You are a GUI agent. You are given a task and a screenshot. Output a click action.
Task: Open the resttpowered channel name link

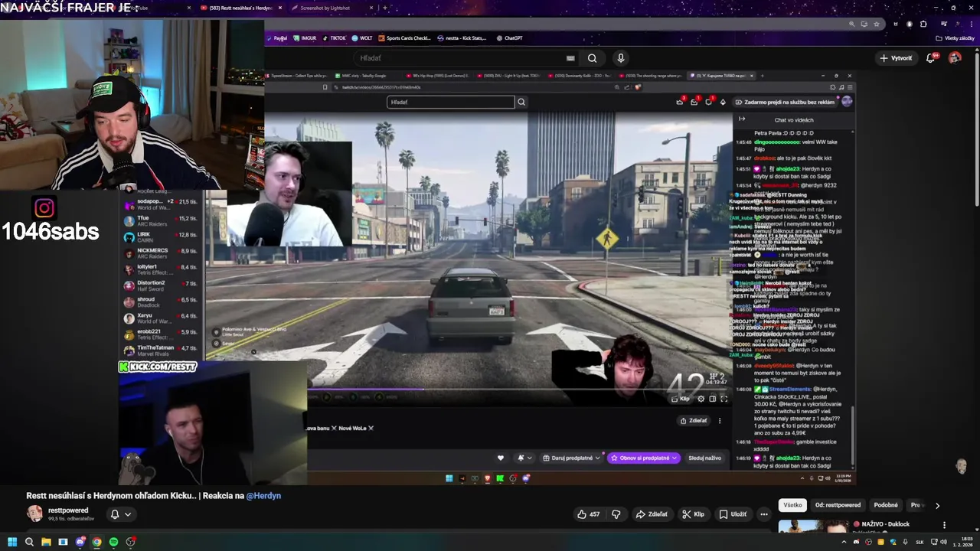68,510
